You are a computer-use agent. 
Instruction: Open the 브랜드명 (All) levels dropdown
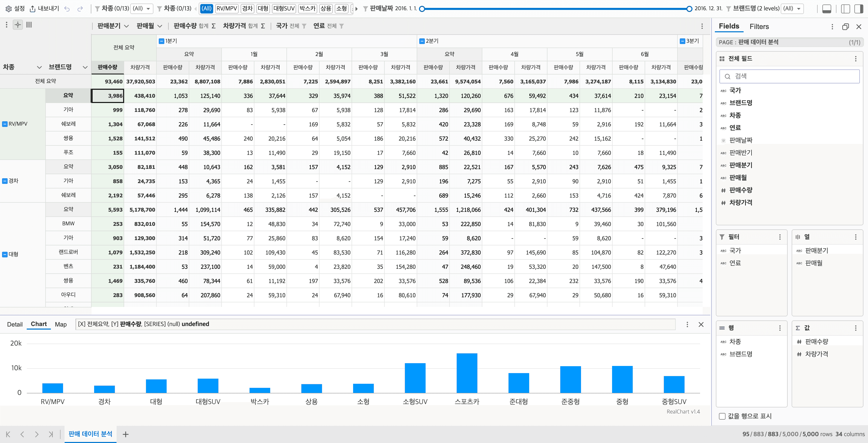(x=792, y=9)
